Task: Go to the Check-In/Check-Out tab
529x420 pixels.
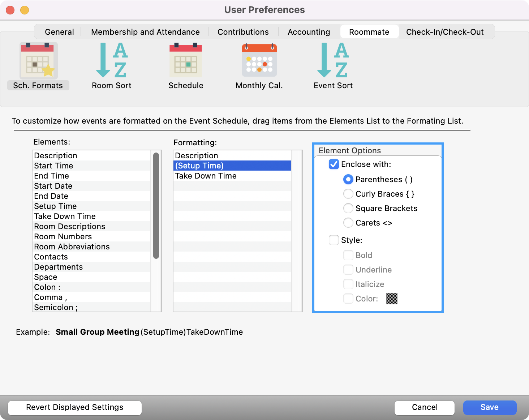Action: pyautogui.click(x=444, y=32)
